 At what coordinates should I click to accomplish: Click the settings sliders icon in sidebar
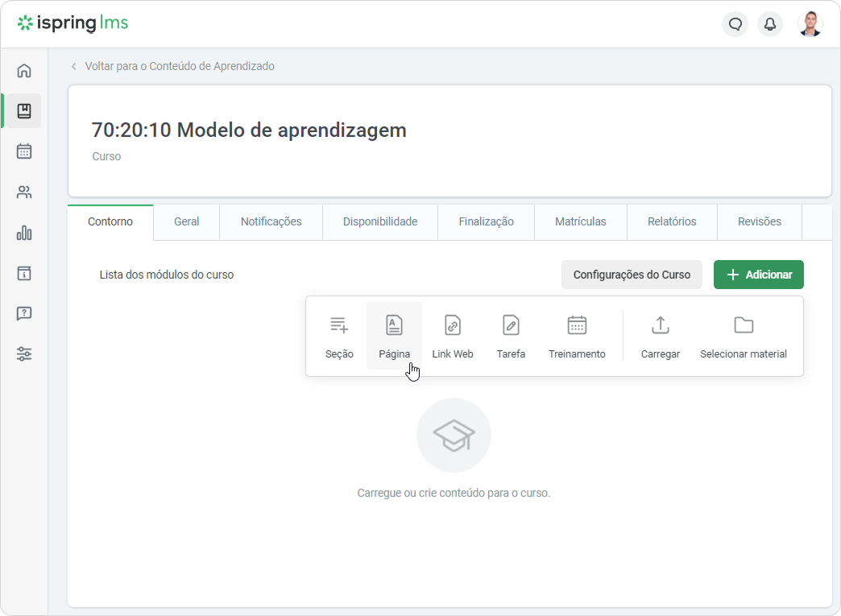(x=24, y=354)
